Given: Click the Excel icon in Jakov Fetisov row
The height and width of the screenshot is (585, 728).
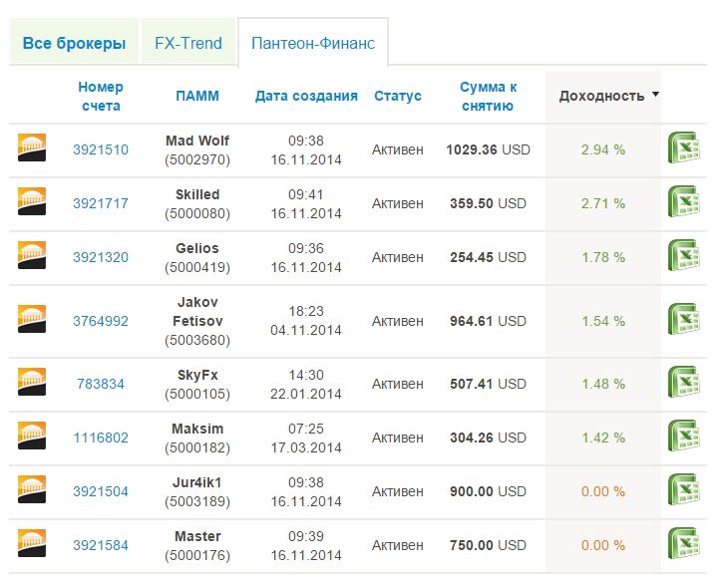Looking at the screenshot, I should [x=683, y=322].
